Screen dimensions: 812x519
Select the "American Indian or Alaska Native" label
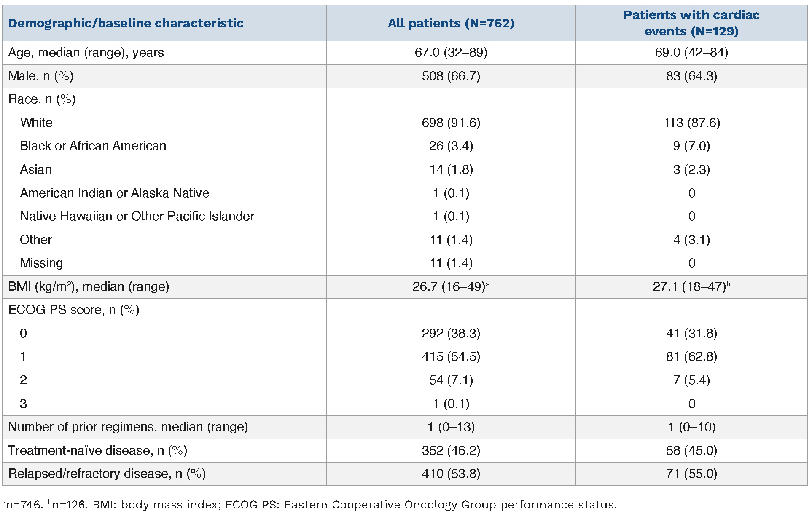coord(115,193)
